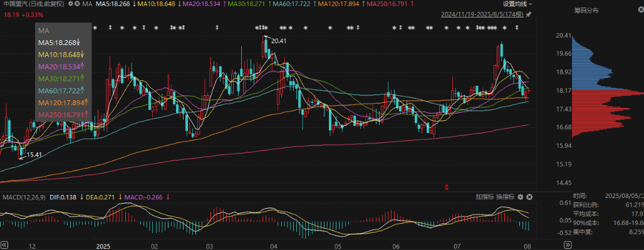Click MA20:18.534 in the MA tooltip box
Viewport: 644px width, 250px height.
click(61, 66)
